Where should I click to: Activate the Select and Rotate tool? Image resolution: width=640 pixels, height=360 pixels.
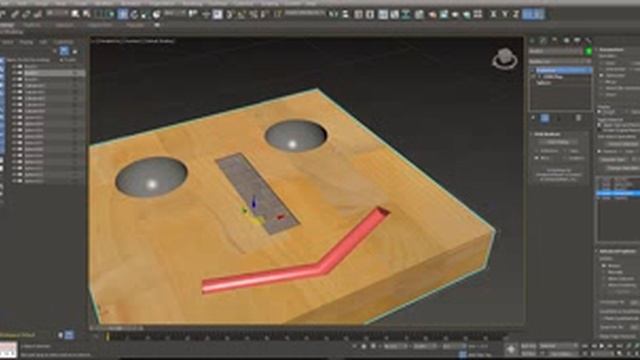pos(134,14)
